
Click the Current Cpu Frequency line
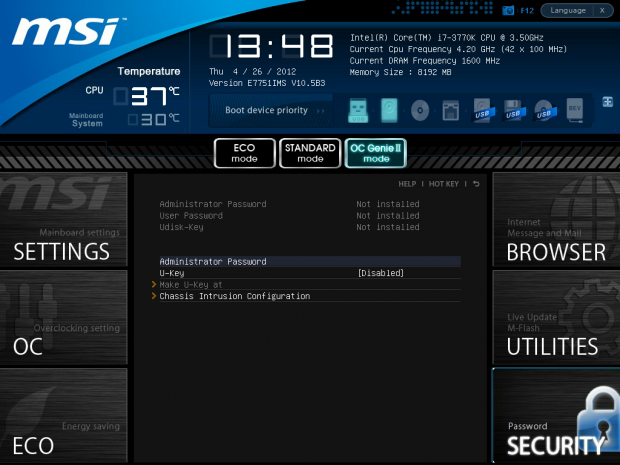coord(458,49)
